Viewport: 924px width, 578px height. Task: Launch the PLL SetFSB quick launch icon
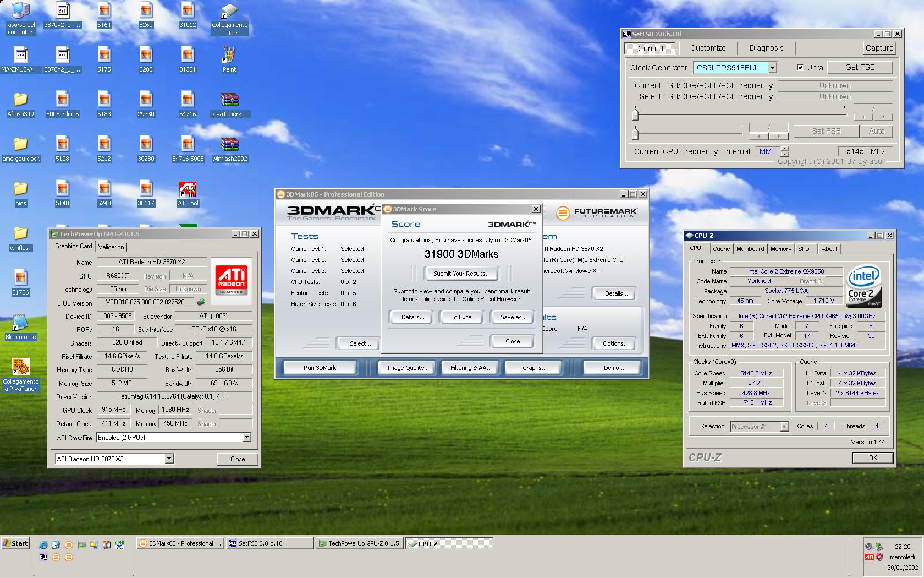43,557
